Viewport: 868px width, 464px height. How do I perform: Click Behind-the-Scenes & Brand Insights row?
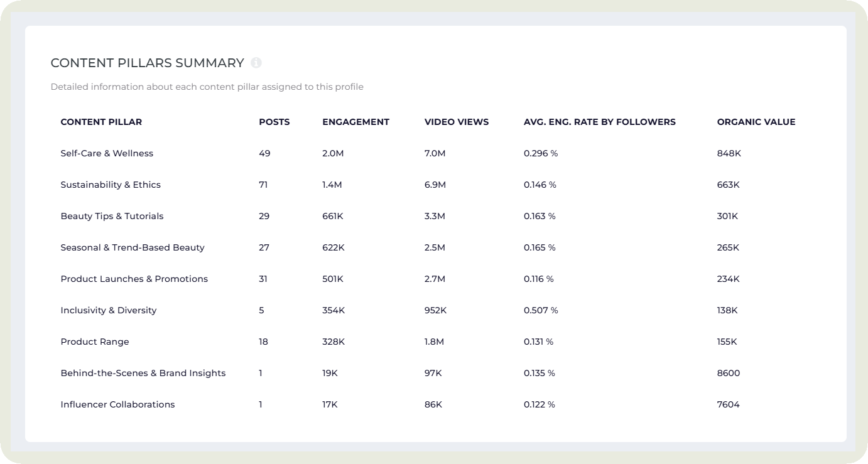143,373
